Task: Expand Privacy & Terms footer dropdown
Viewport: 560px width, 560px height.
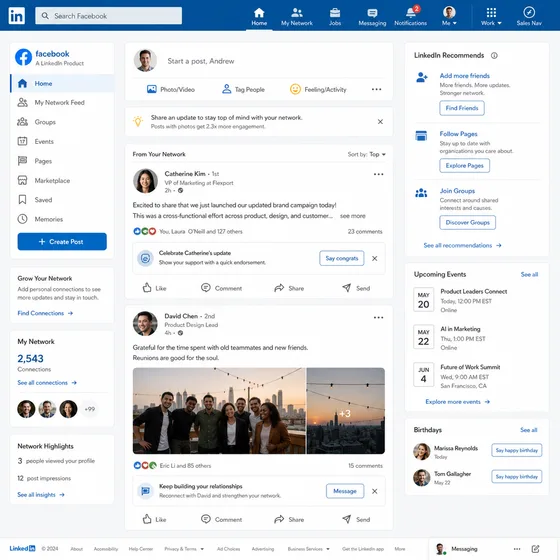Action: click(184, 549)
